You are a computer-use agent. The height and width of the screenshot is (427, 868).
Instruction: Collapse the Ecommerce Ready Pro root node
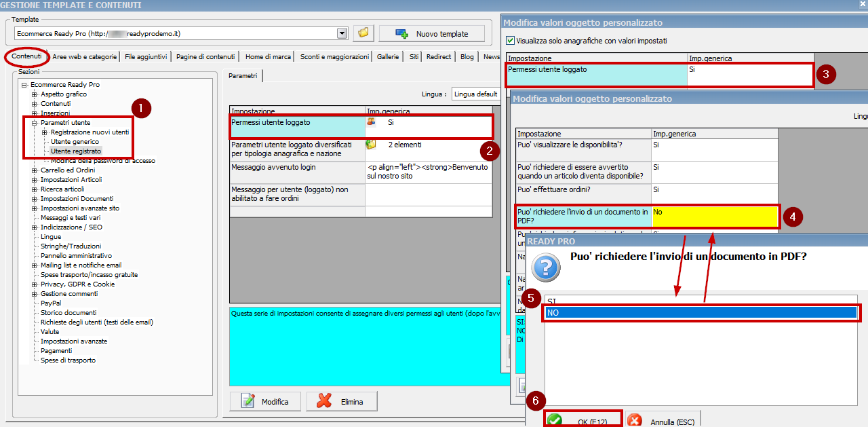tap(24, 85)
